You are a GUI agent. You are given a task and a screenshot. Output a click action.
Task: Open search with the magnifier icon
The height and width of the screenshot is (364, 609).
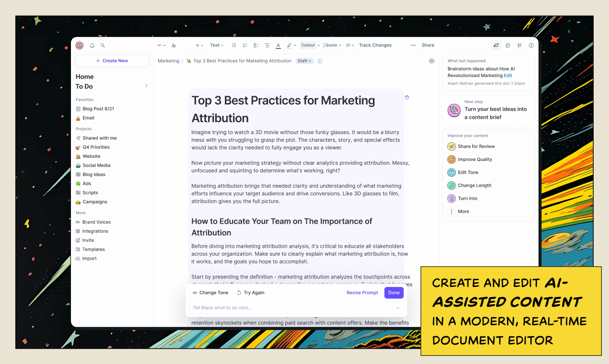click(x=103, y=45)
